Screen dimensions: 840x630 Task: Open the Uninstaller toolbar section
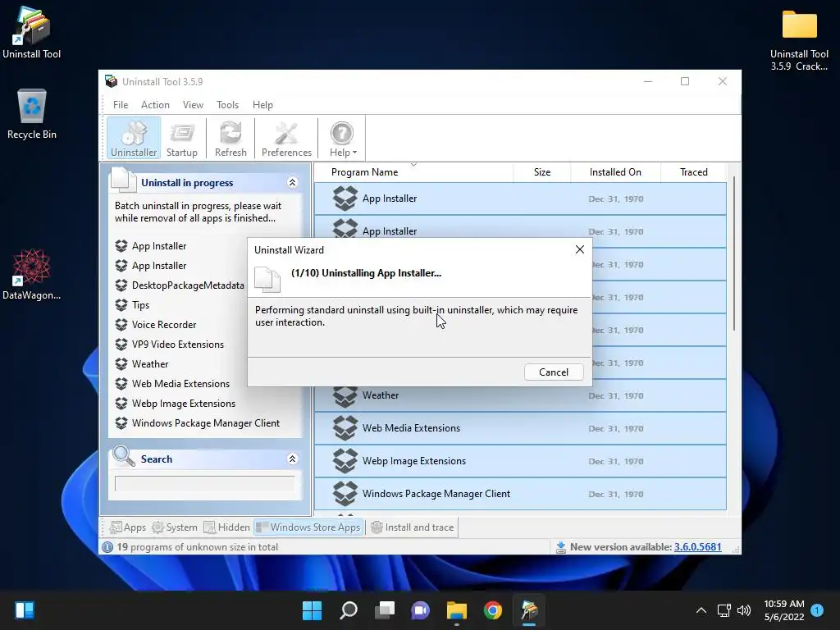pos(134,138)
